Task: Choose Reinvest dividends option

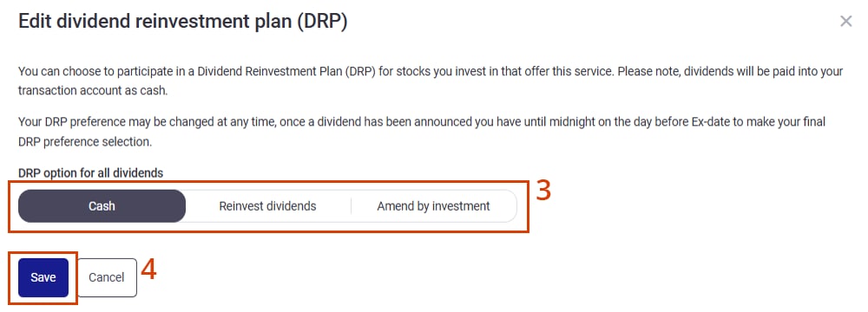Action: pos(267,206)
